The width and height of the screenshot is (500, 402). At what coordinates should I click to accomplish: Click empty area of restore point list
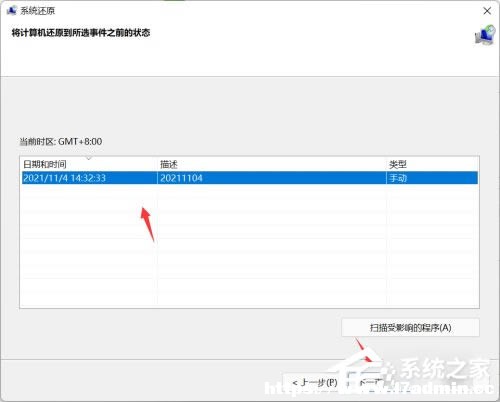249,246
